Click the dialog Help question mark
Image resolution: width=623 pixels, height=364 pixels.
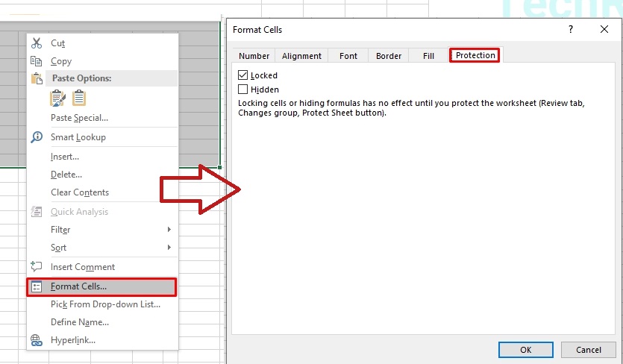pos(571,30)
